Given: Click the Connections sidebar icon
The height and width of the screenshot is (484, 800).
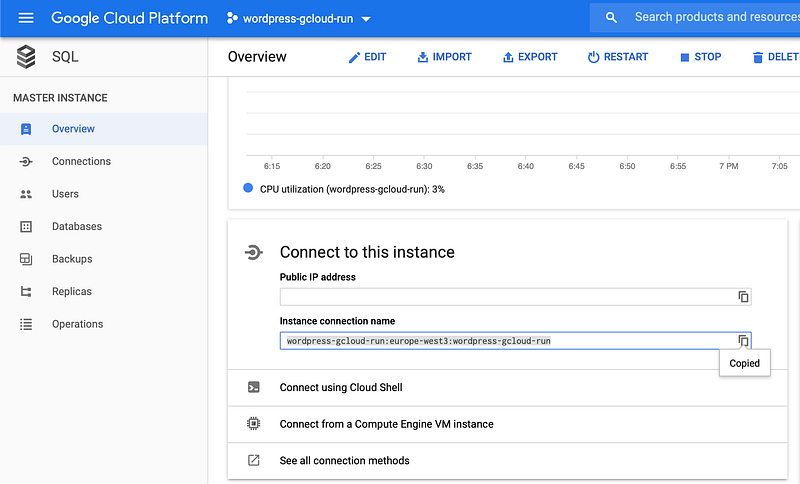Looking at the screenshot, I should pos(26,162).
